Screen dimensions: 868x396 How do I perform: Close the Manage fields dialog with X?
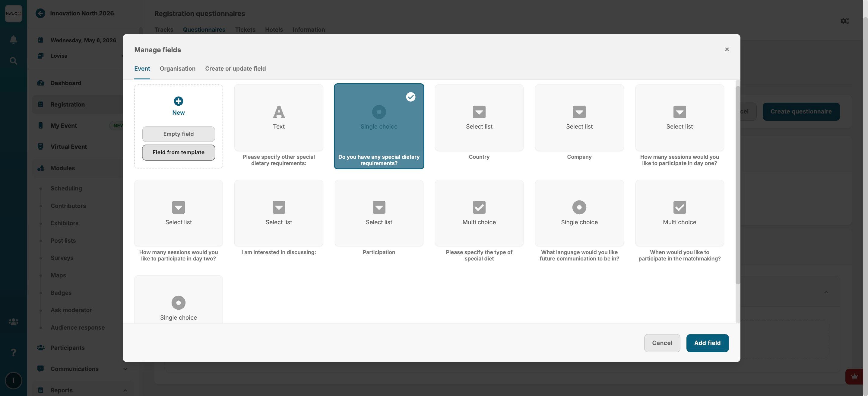coord(727,49)
